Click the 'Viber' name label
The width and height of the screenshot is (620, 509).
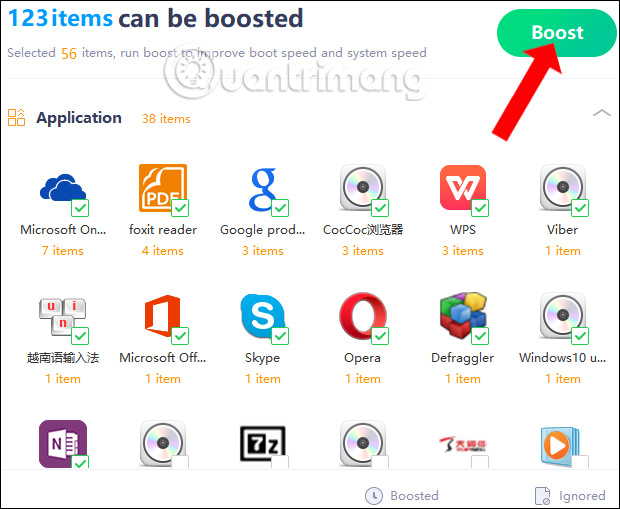click(x=563, y=230)
